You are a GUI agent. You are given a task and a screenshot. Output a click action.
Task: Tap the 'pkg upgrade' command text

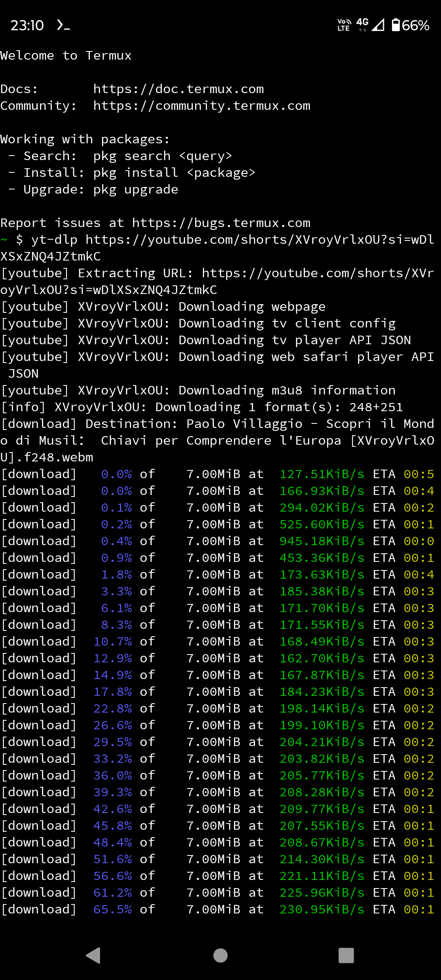136,189
